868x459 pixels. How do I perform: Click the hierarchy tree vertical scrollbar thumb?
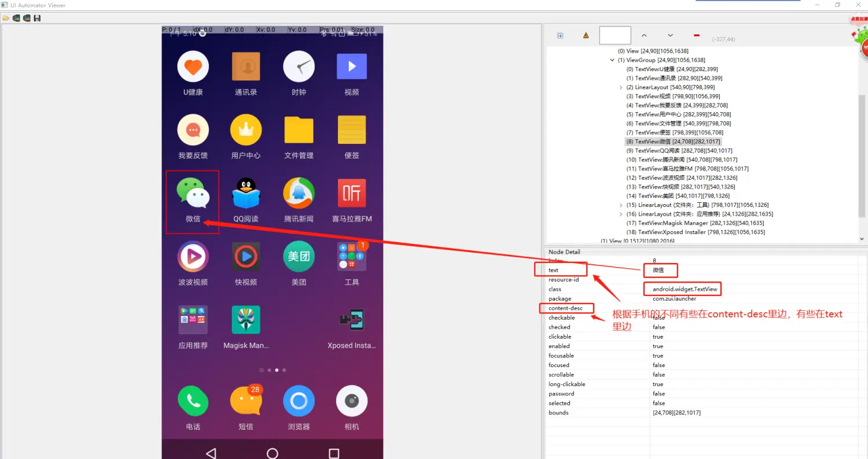862,156
